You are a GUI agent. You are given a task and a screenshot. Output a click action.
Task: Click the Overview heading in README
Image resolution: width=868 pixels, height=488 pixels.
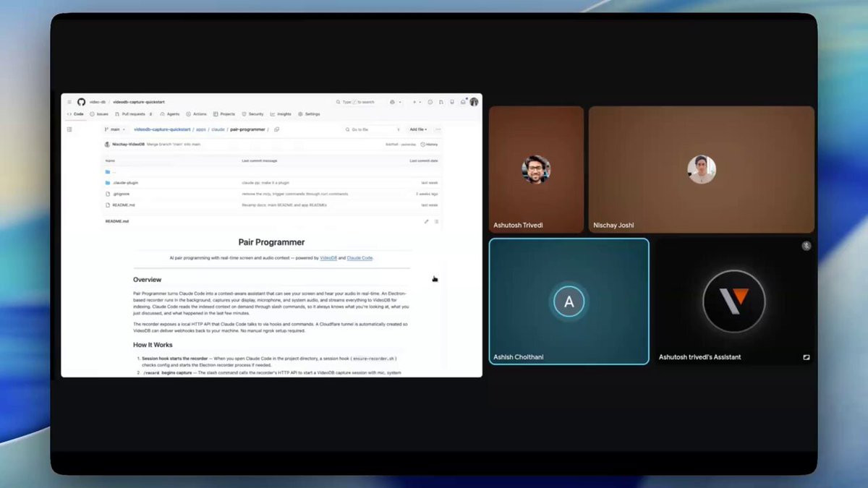tap(147, 280)
